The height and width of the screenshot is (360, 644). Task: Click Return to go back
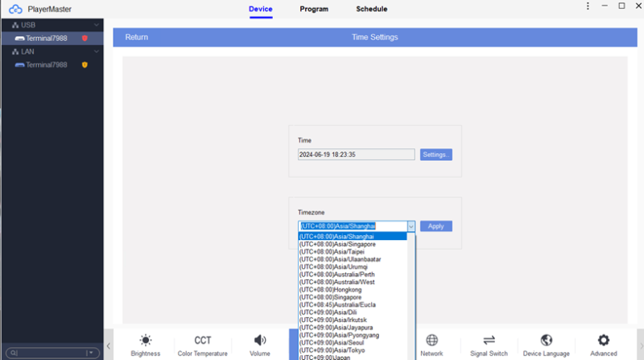[x=137, y=37]
